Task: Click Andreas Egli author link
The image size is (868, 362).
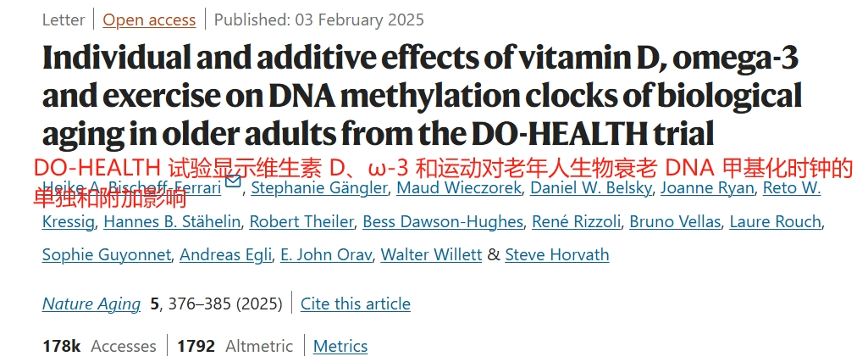Action: 226,255
